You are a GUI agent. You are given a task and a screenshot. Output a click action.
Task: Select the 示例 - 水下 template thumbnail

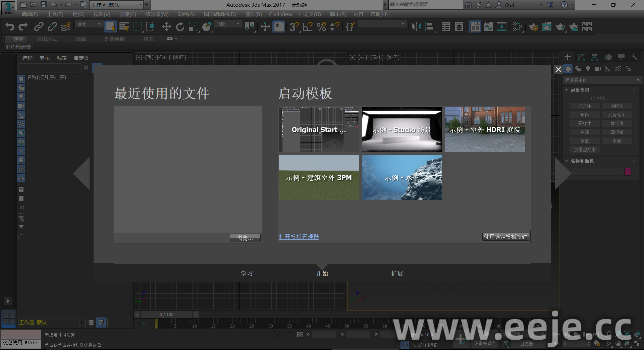[x=401, y=177]
